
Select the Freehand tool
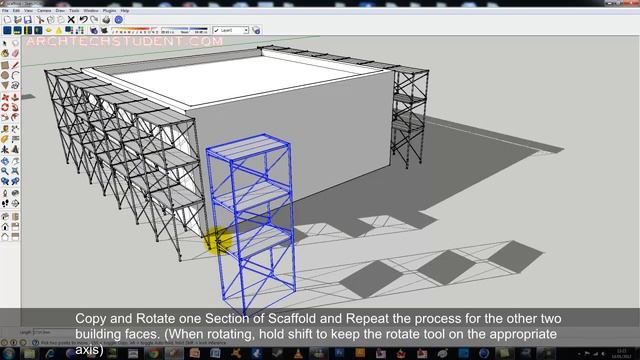coord(15,85)
